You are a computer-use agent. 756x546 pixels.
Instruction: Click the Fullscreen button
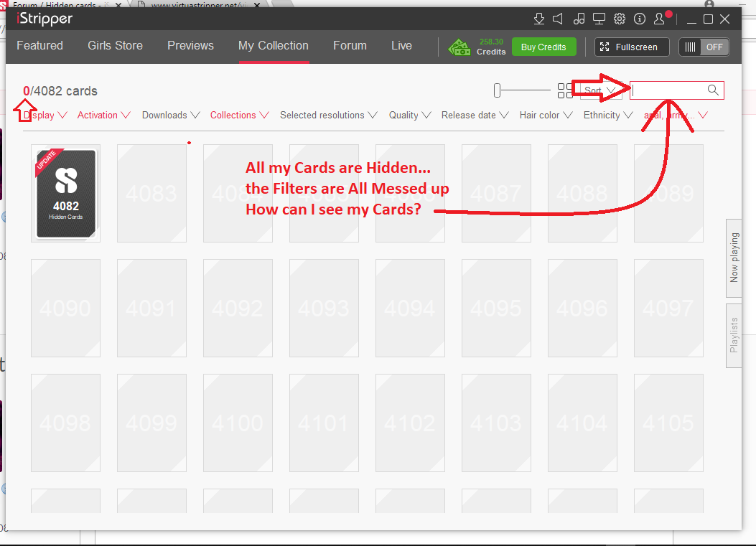coord(632,47)
